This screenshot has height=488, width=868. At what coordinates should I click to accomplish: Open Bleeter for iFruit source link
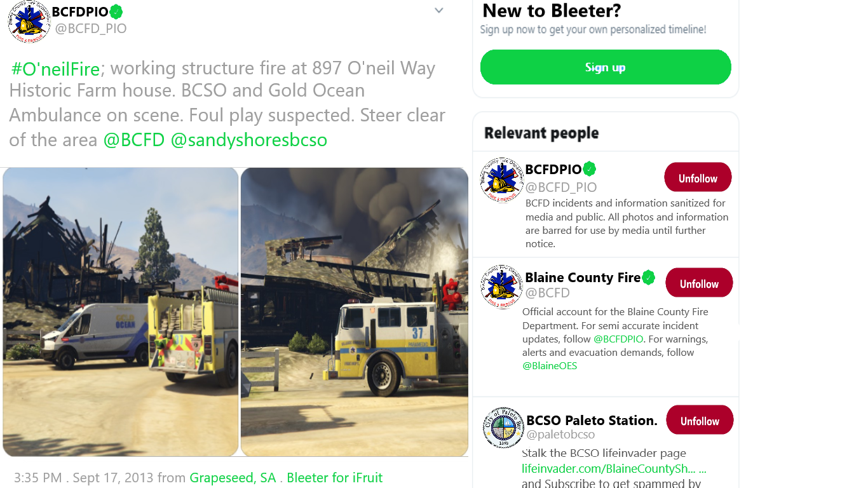[335, 478]
